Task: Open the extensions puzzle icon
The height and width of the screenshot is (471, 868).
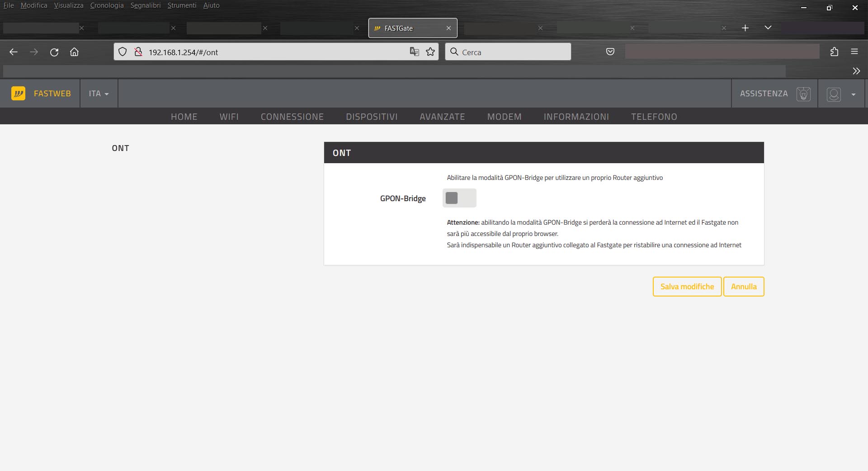Action: pos(834,52)
